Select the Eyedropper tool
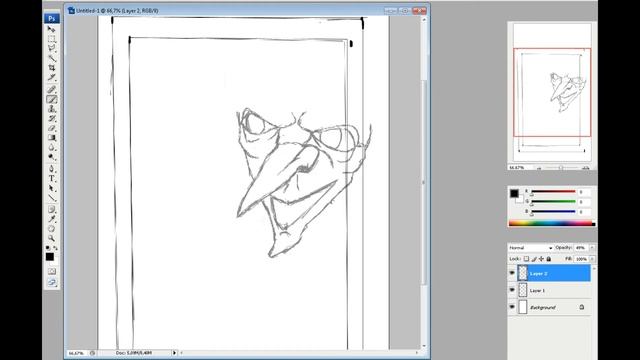This screenshot has width=640, height=360. pos(51,219)
